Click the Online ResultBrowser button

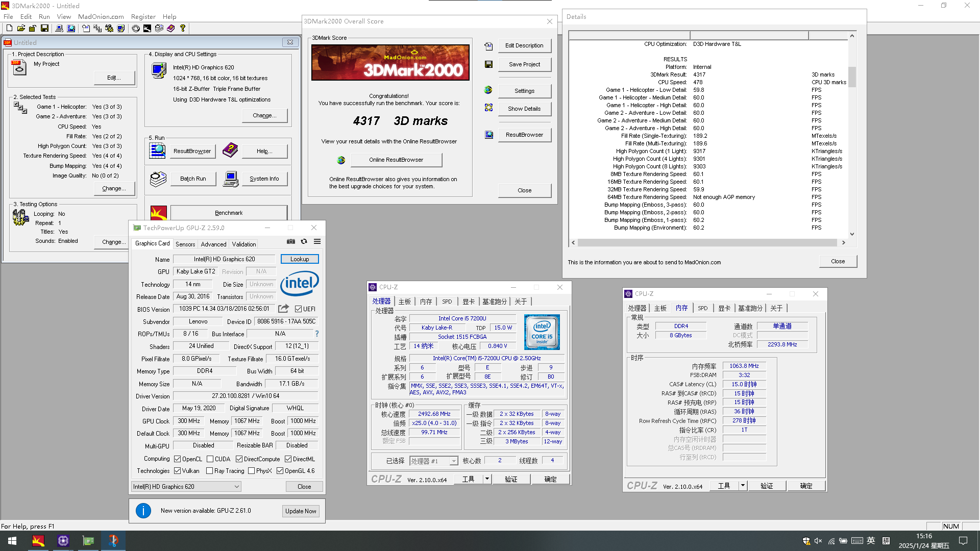[x=396, y=160]
